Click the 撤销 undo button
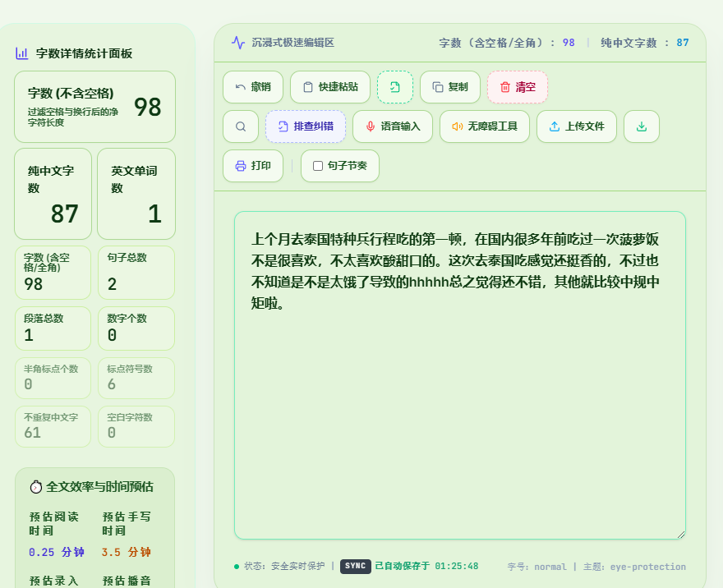 coord(253,87)
